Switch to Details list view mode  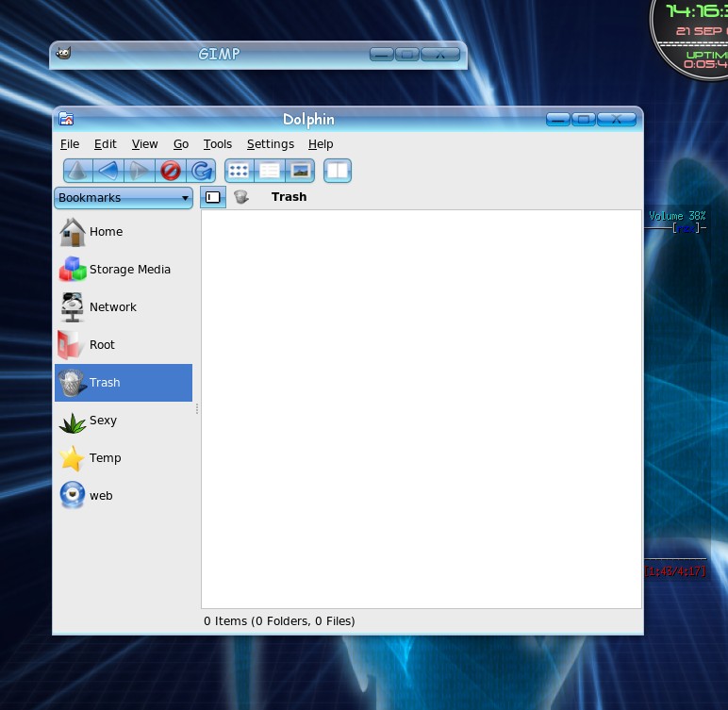[x=270, y=171]
